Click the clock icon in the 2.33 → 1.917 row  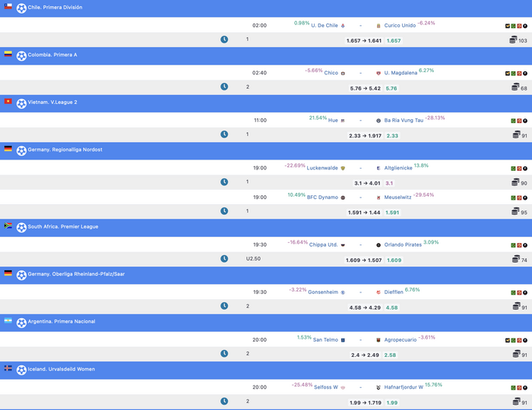point(224,134)
